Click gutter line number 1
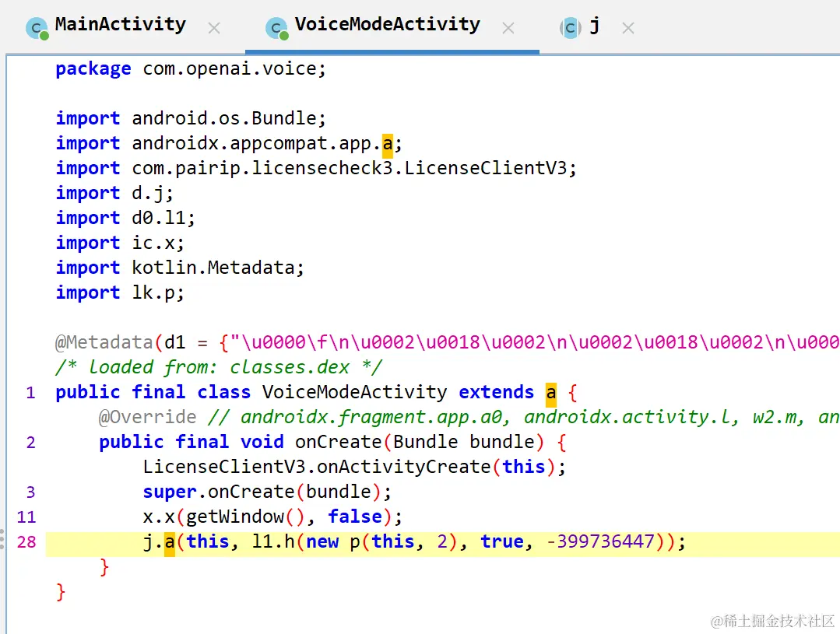This screenshot has height=634, width=840. pyautogui.click(x=30, y=393)
